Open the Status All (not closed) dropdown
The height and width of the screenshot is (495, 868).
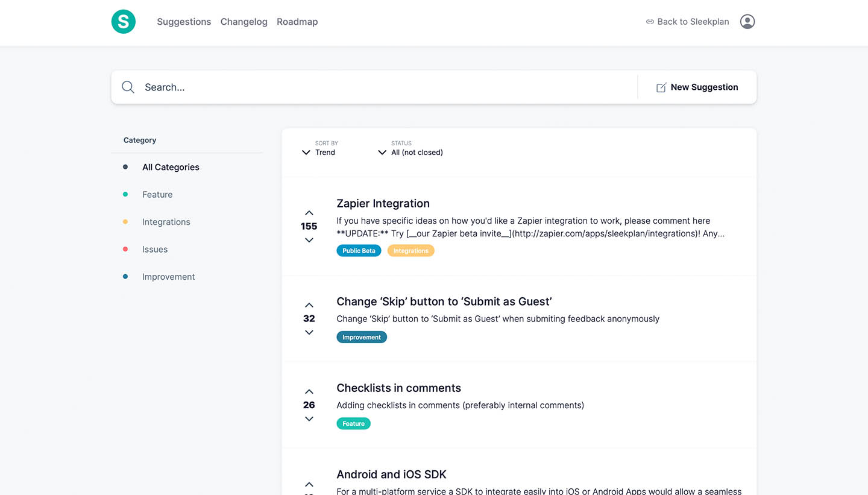[x=410, y=148]
